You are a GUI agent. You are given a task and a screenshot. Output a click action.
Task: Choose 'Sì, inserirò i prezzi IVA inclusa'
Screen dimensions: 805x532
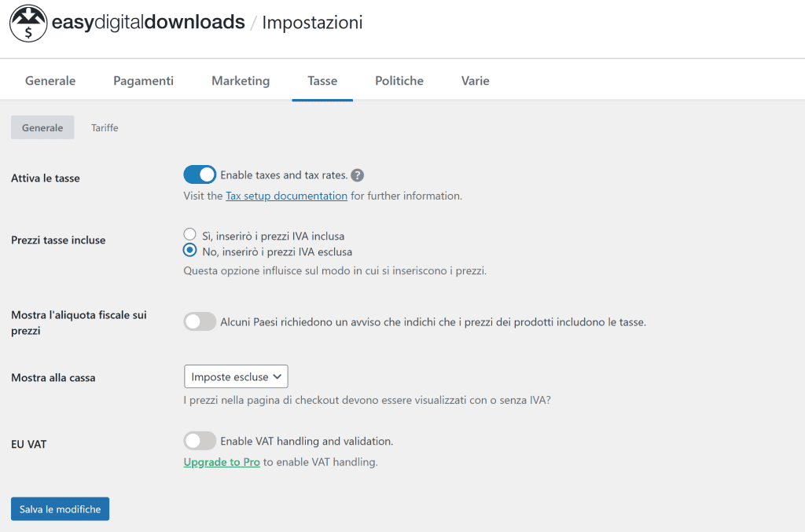pos(189,235)
